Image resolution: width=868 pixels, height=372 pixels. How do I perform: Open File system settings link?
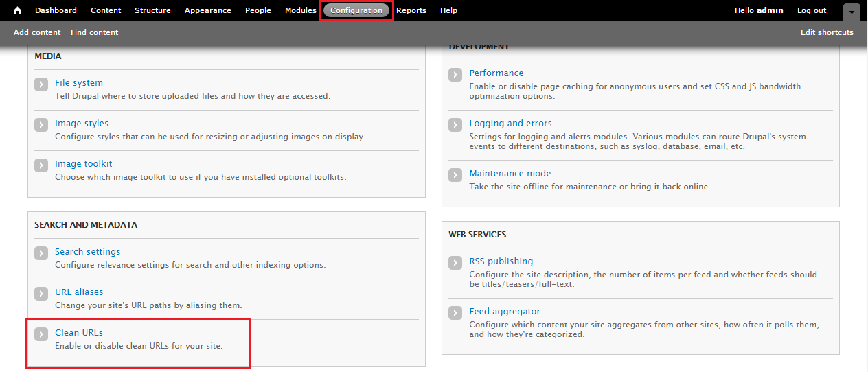coord(79,83)
